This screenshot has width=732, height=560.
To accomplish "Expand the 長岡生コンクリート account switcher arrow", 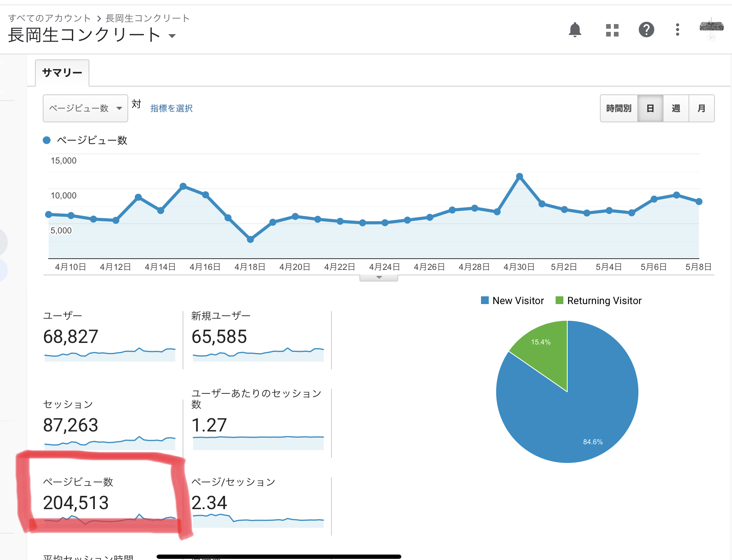I will tap(172, 36).
